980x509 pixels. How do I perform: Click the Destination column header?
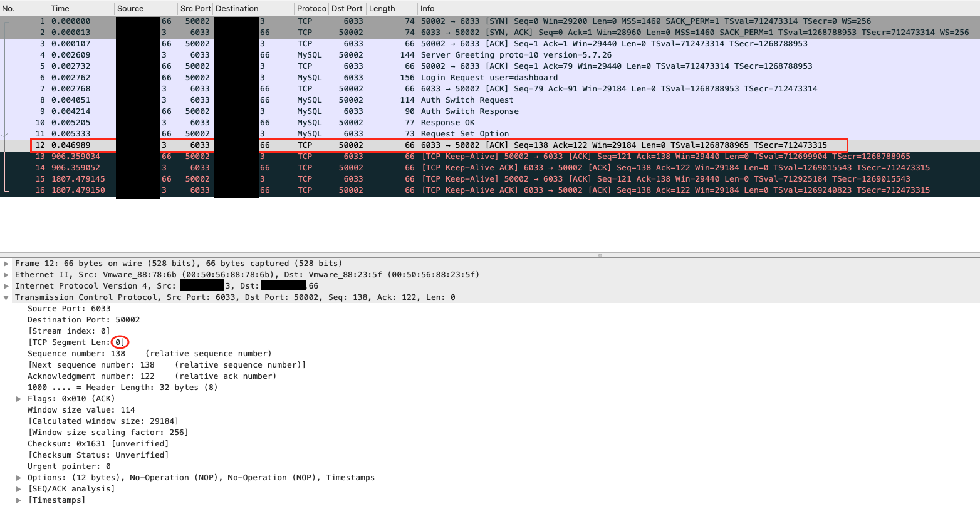tap(253, 9)
